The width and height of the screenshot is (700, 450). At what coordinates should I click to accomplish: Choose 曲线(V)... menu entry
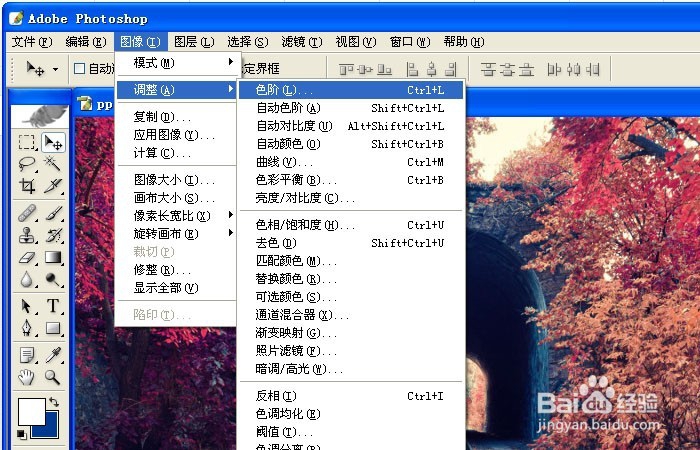[x=351, y=162]
